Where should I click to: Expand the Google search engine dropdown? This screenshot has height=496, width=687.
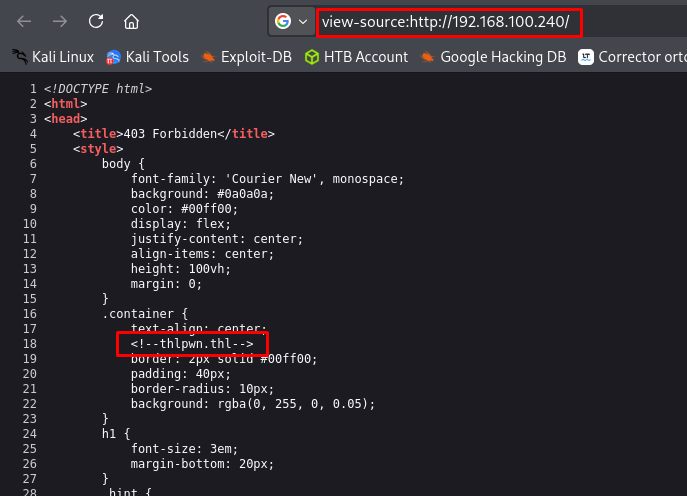[x=290, y=21]
